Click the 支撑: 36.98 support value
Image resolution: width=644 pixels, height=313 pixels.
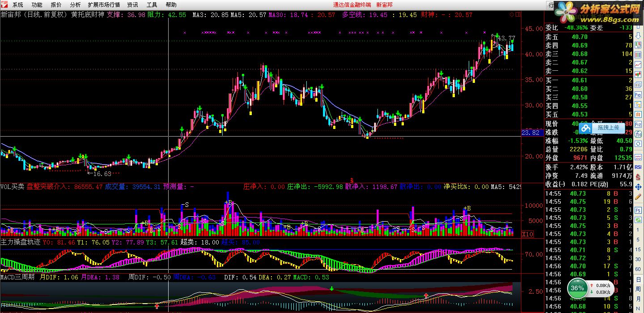point(126,15)
